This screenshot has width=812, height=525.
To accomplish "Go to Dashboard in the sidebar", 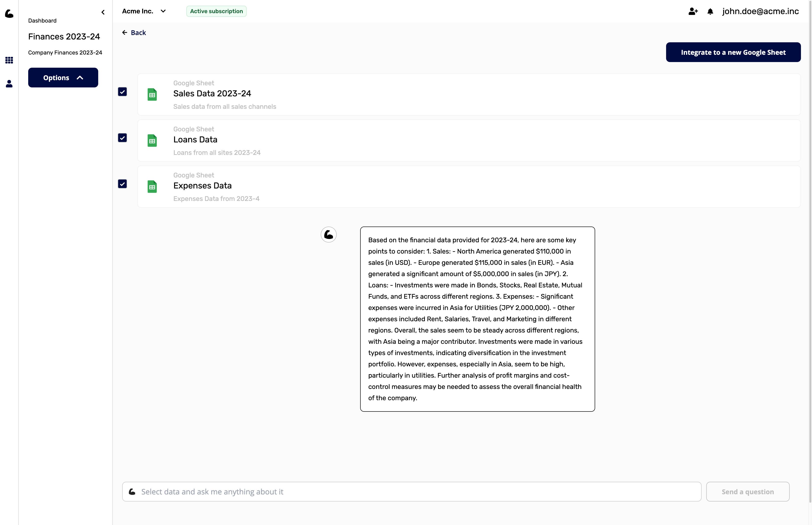I will pos(42,20).
